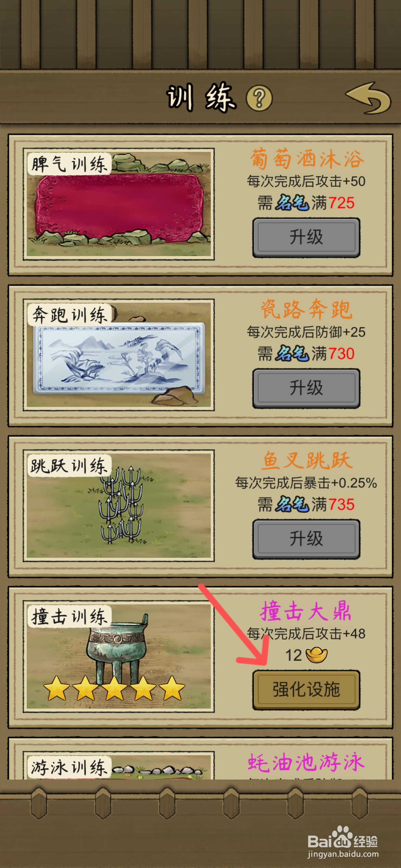
Task: Open the wine pool 脾气训练 thumbnail
Action: [x=119, y=204]
